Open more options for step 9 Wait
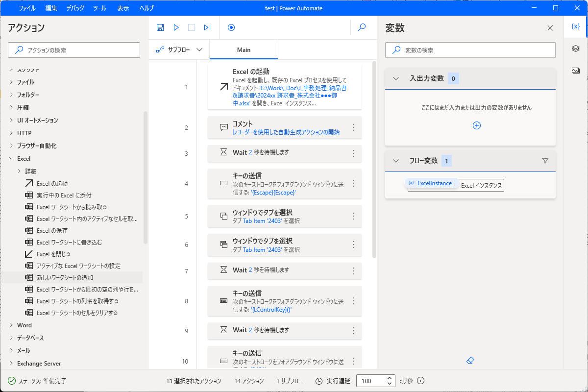The image size is (588, 392). [x=353, y=330]
